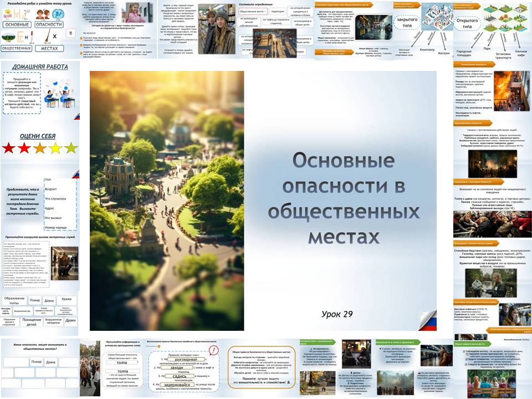The image size is (532, 399).
Task: Click the closed-type shopping mall isometric map icon
Action: point(438,17)
